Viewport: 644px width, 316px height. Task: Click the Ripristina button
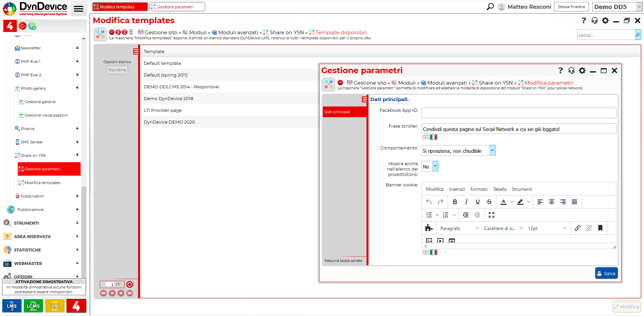117,70
